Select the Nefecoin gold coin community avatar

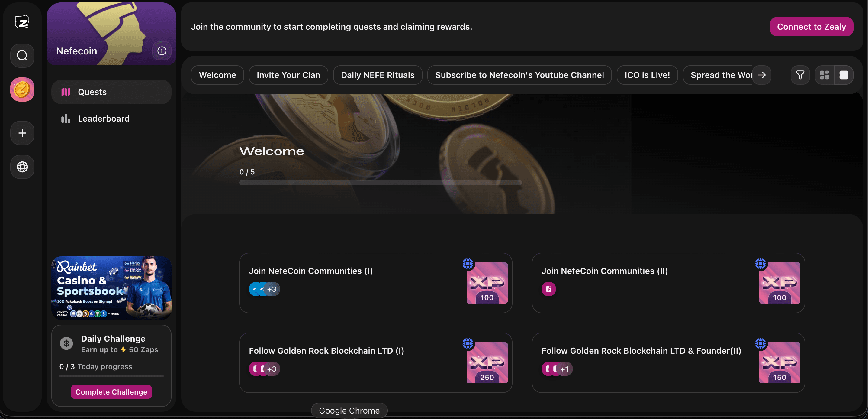pos(22,89)
